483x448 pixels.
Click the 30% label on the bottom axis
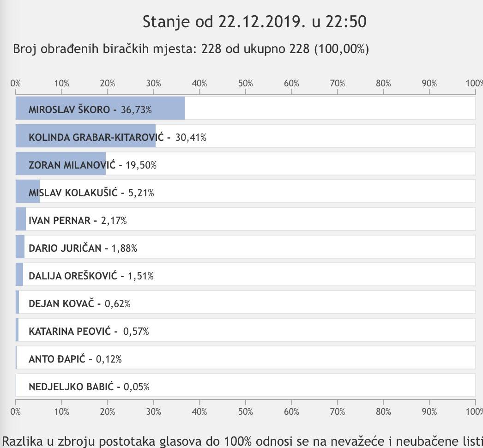tap(154, 411)
